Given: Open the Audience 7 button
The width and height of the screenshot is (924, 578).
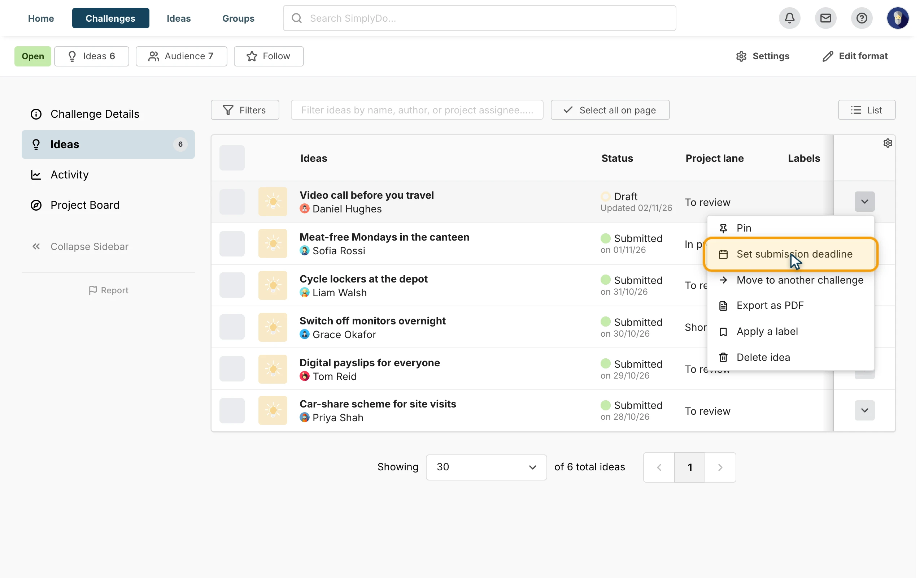Looking at the screenshot, I should pyautogui.click(x=181, y=56).
